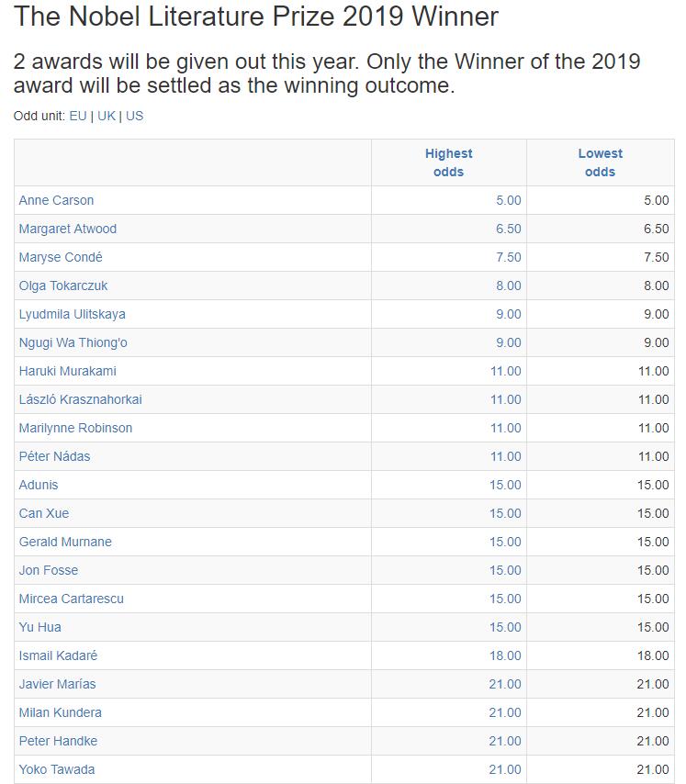This screenshot has height=784, width=686.
Task: Select László Krasznahorkai link
Action: [80, 399]
